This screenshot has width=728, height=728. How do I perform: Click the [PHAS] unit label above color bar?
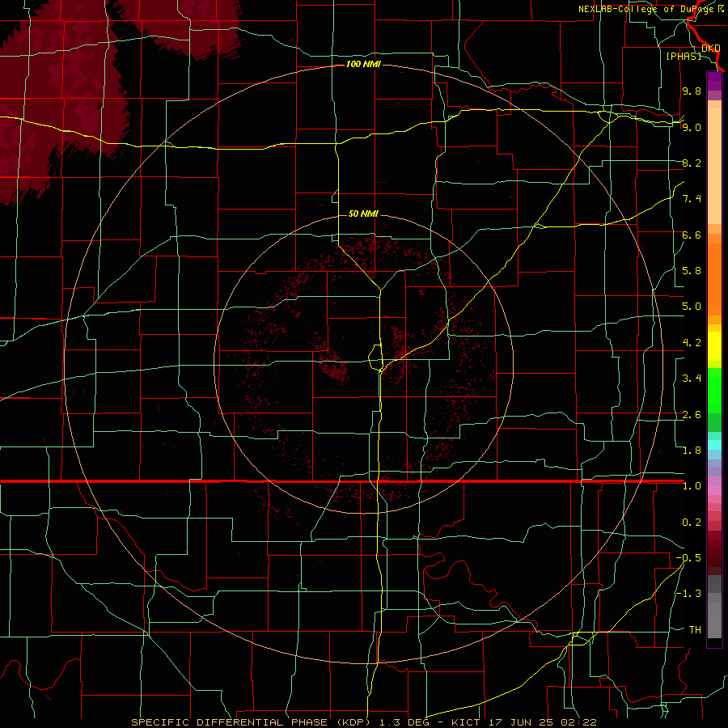point(684,56)
